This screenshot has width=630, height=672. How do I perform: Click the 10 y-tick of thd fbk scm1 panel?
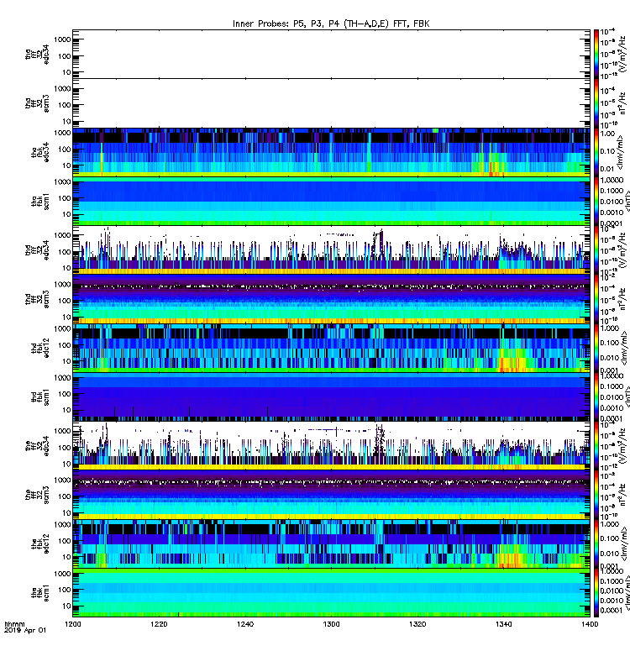66,410
